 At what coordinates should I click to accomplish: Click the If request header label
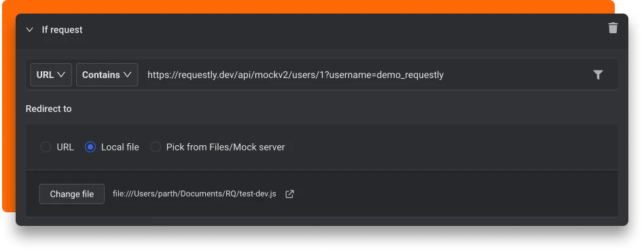click(x=62, y=30)
